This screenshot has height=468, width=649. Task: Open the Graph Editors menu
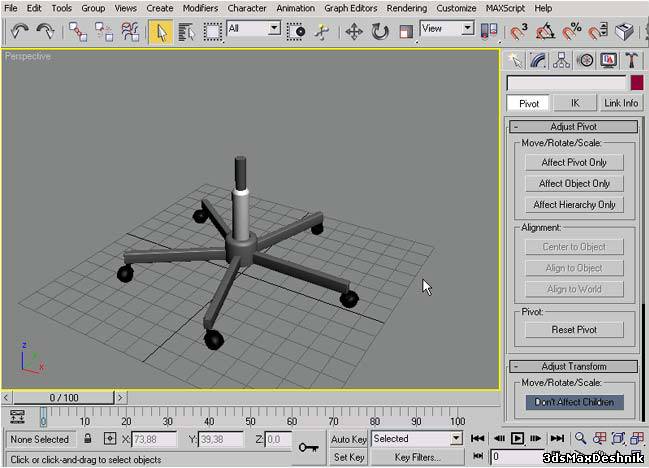point(351,8)
